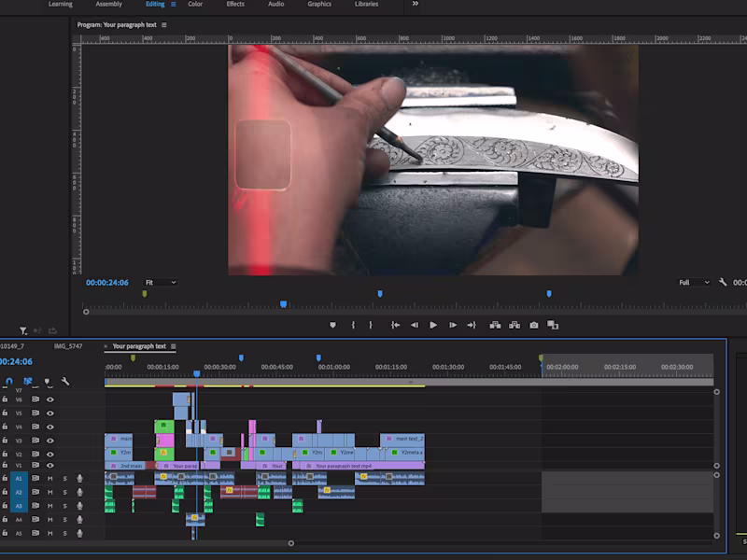Switch to the Audio workspace tab
Screen dimensions: 747x560
click(275, 4)
